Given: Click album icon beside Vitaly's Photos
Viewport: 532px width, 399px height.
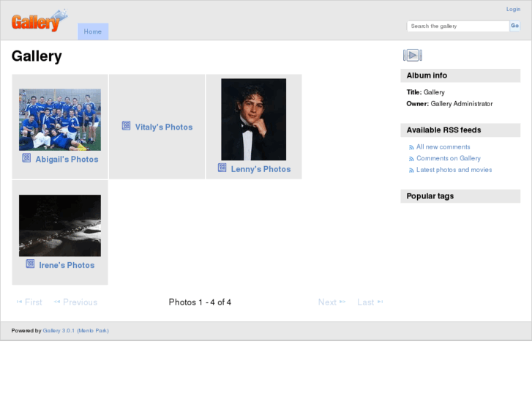Looking at the screenshot, I should pyautogui.click(x=126, y=126).
